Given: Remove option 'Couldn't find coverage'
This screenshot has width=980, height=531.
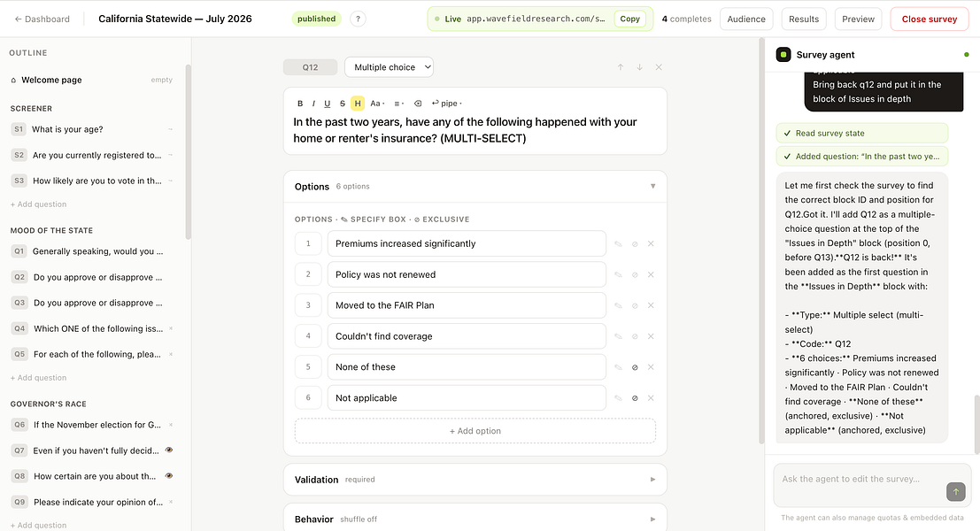Looking at the screenshot, I should pyautogui.click(x=651, y=336).
